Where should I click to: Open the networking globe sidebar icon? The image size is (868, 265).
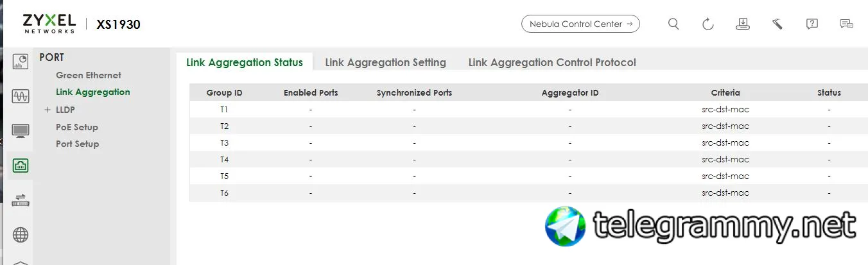21,235
